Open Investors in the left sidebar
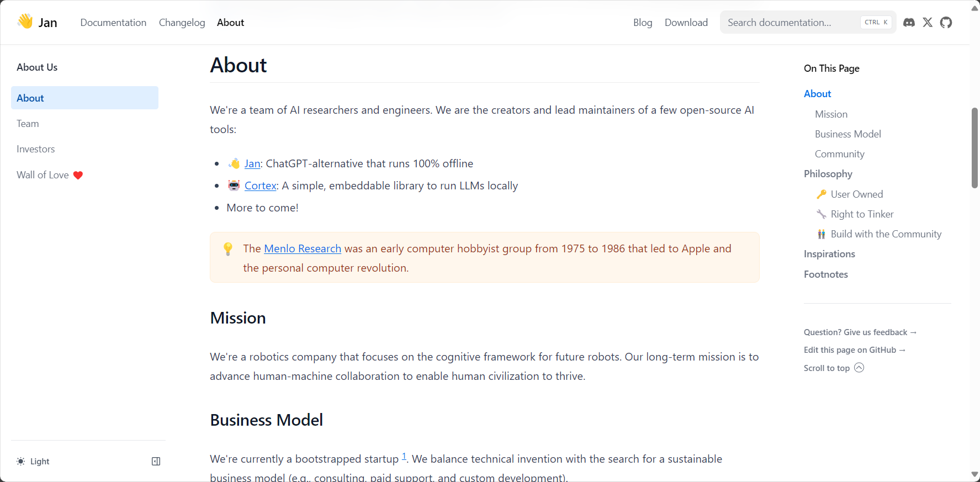 tap(35, 149)
